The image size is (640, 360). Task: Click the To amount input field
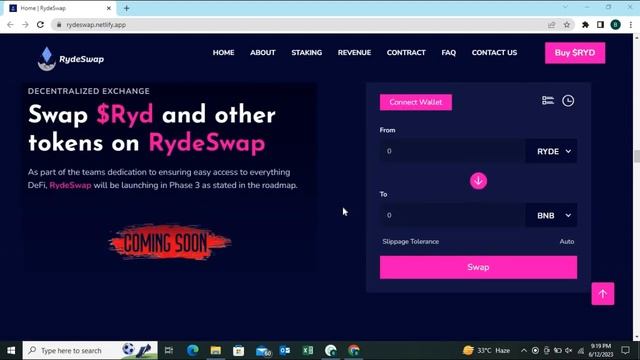[x=452, y=215]
